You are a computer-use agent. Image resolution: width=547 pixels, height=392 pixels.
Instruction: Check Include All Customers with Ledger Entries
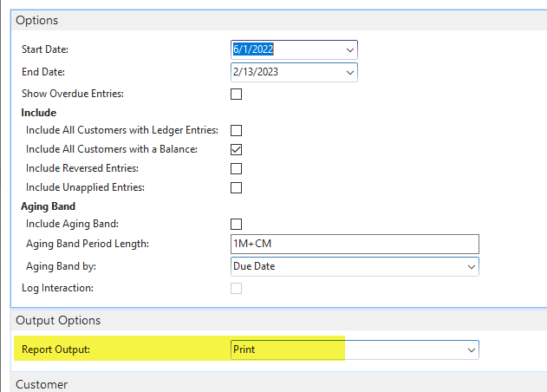click(x=236, y=131)
